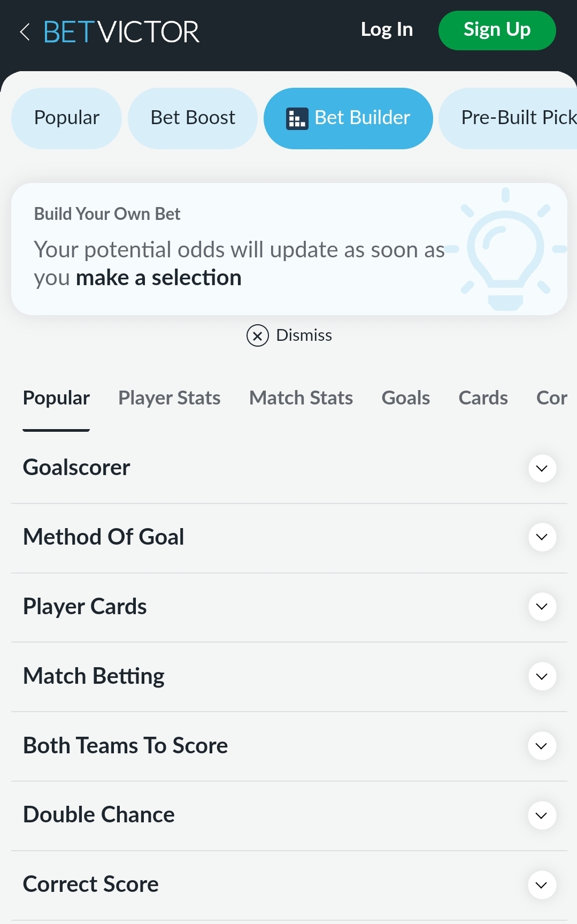Click the Dismiss label
The height and width of the screenshot is (924, 577).
tap(303, 335)
